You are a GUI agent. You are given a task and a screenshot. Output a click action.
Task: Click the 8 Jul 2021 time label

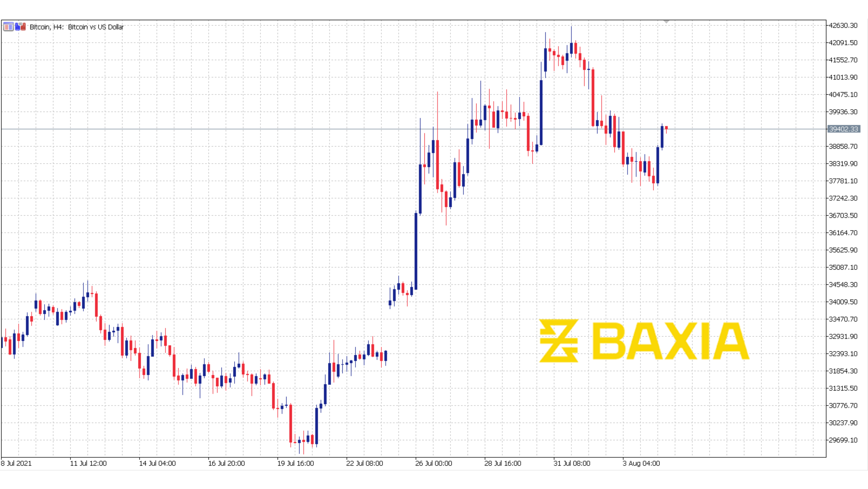(16, 463)
